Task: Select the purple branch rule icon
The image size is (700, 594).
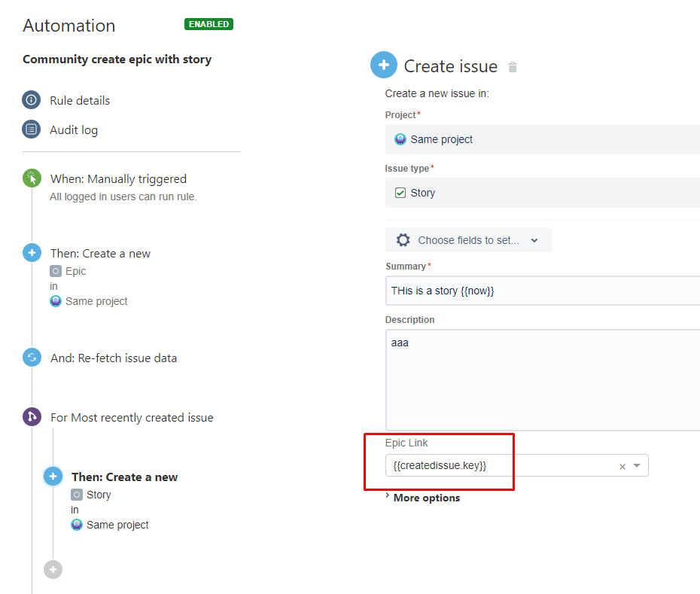Action: coord(32,416)
